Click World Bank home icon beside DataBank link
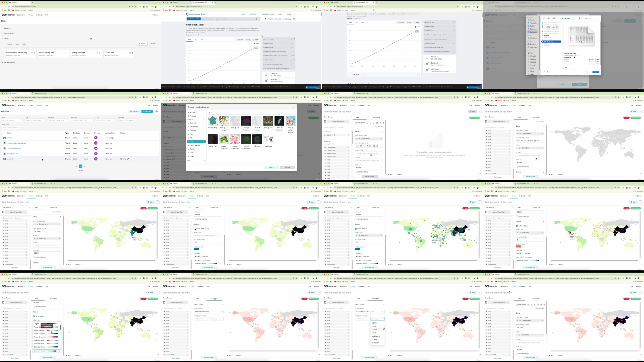This screenshot has width=644, height=362. click(x=265, y=19)
